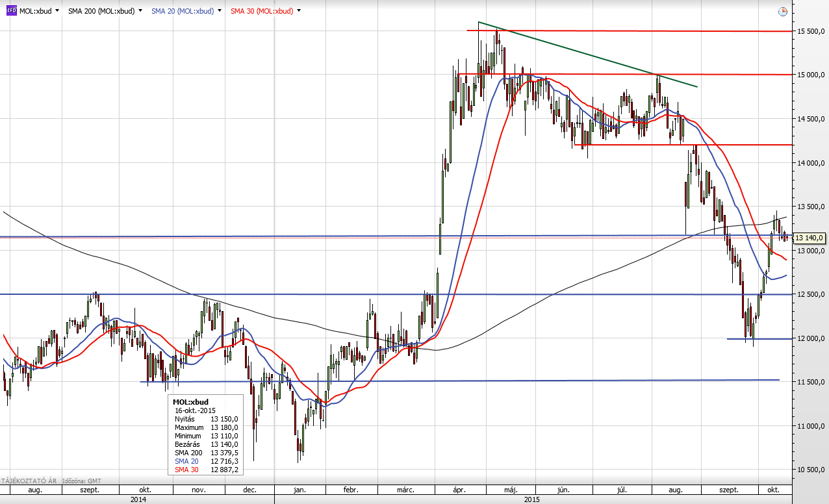Open the MOL:xbud instrument dropdown arrow
The image size is (829, 504).
point(58,11)
